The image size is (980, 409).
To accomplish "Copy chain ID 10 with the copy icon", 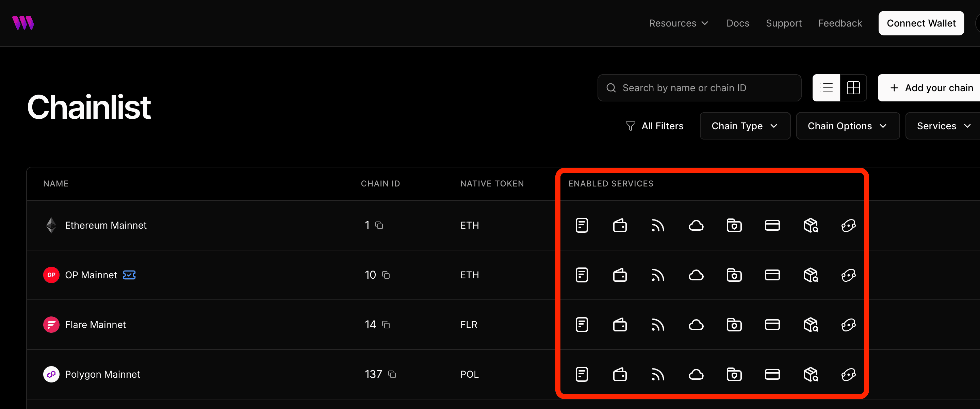I will pos(386,275).
